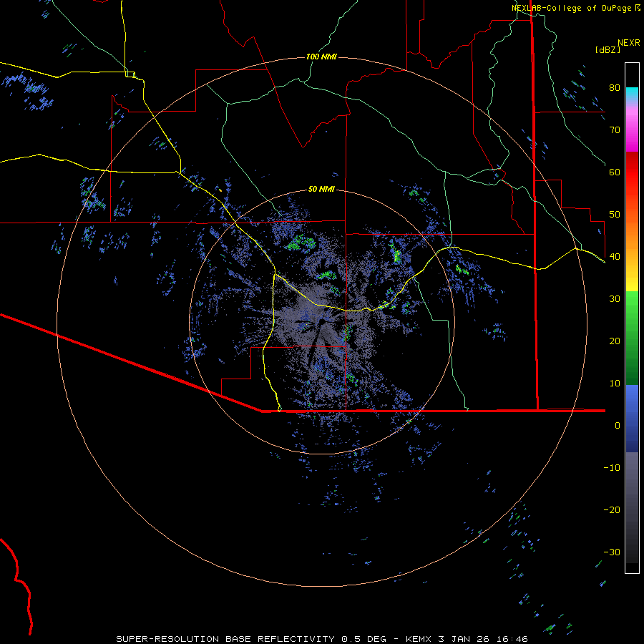Image resolution: width=644 pixels, height=644 pixels.
Task: Click the 3 JAN 26 date in caption
Action: [x=464, y=639]
